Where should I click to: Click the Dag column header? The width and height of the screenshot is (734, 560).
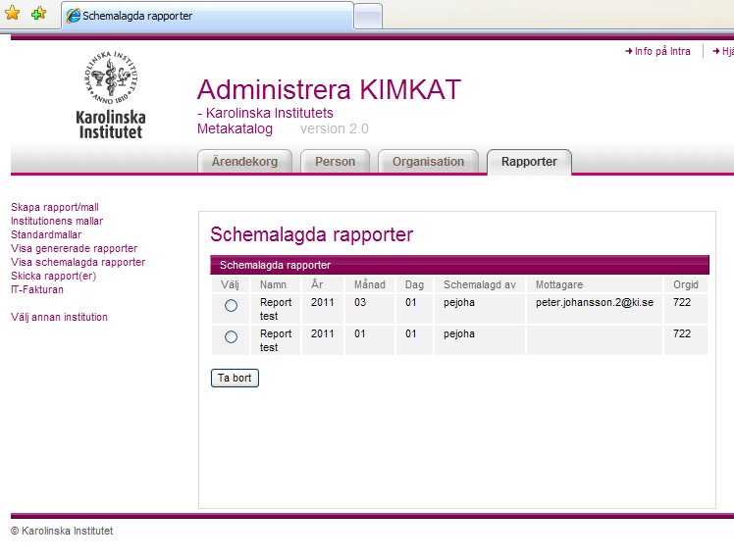click(x=414, y=284)
